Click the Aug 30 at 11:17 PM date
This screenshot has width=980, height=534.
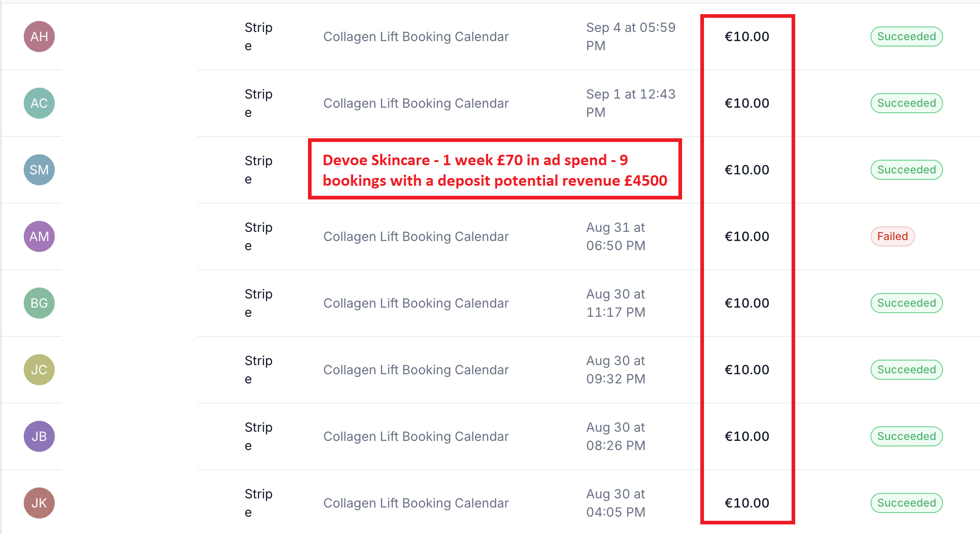(x=615, y=303)
